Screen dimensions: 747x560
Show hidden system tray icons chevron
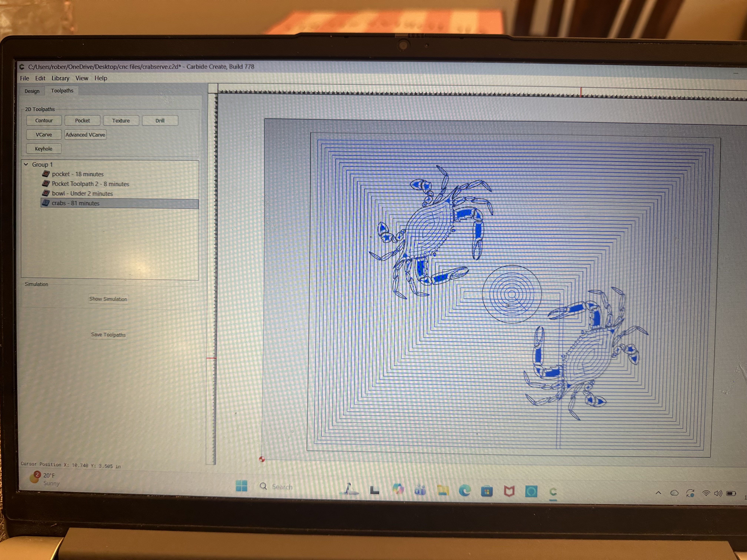click(658, 493)
